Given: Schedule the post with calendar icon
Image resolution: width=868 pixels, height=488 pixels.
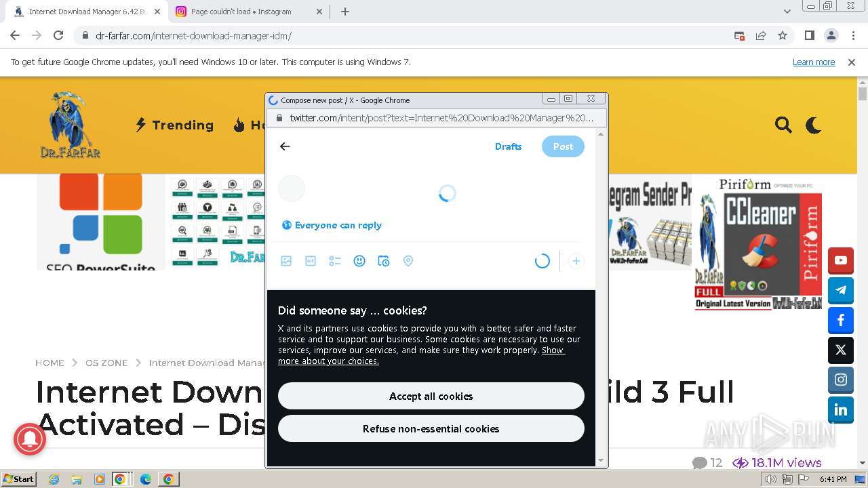Looking at the screenshot, I should pos(384,261).
